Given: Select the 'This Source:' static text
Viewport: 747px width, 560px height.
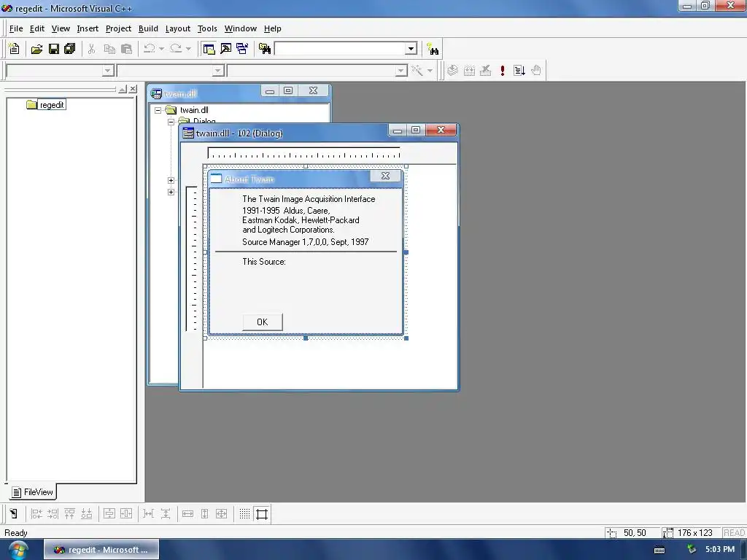Looking at the screenshot, I should (264, 262).
